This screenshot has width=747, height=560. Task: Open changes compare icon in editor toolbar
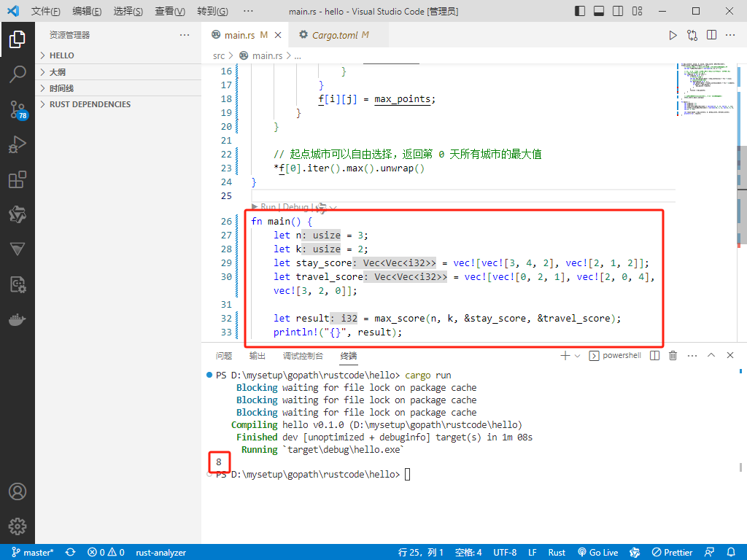coord(692,35)
